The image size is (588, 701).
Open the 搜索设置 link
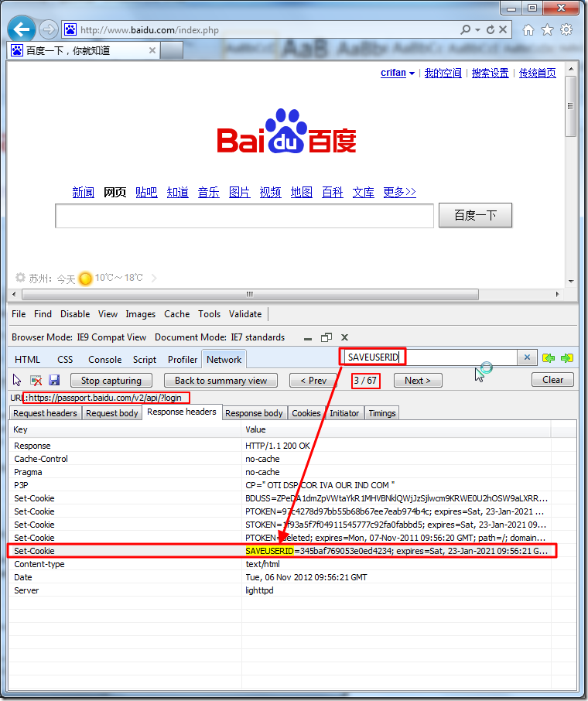point(490,73)
